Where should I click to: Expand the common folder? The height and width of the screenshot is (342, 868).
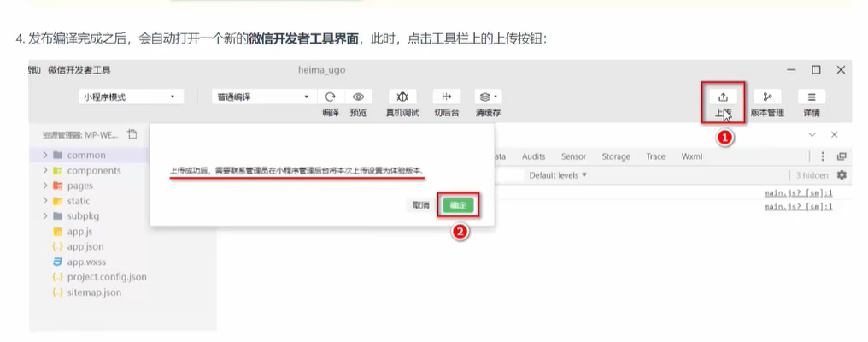tap(44, 156)
